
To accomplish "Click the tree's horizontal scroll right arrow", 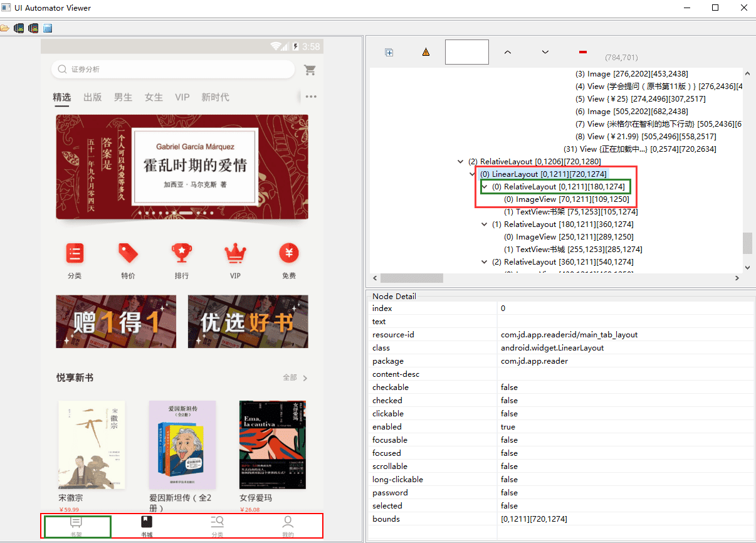I will (737, 278).
